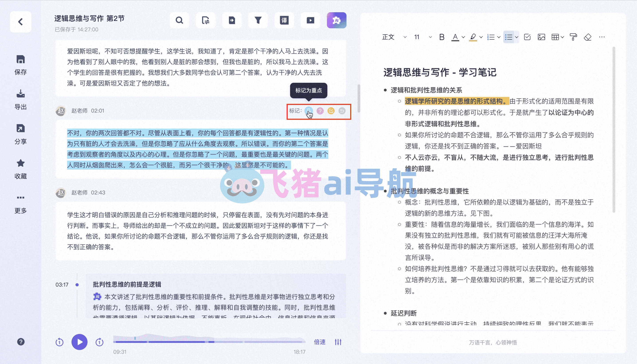This screenshot has height=364, width=637.
Task: Click the file play icon in top toolbar
Action: point(232,20)
